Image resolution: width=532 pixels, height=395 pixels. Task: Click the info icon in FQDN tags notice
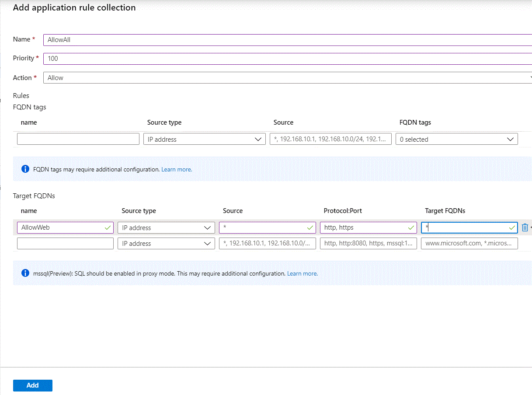coord(25,169)
